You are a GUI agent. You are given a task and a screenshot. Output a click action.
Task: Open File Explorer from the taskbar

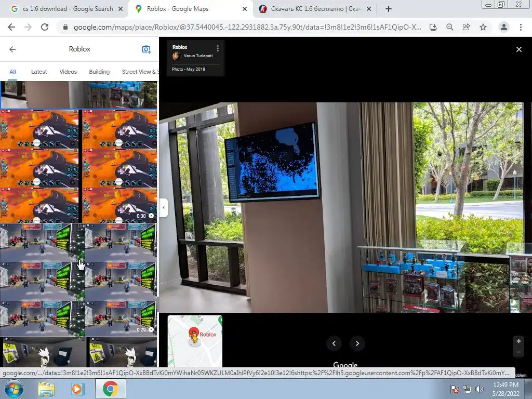(46, 389)
